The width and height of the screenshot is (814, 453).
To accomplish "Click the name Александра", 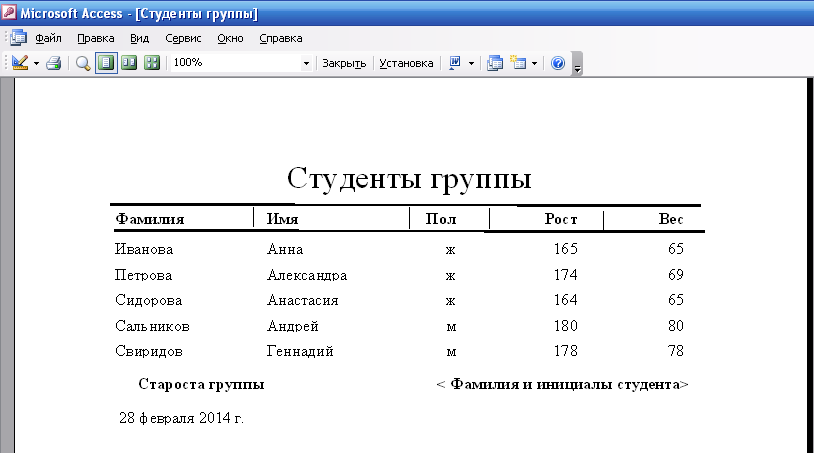I will [307, 274].
